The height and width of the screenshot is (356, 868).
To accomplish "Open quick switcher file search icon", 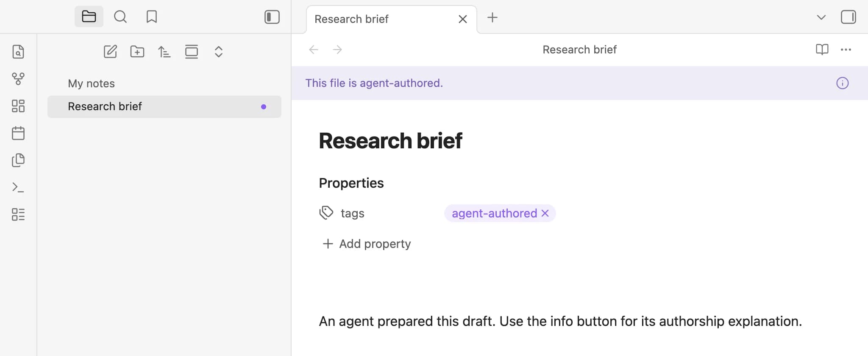I will point(18,52).
